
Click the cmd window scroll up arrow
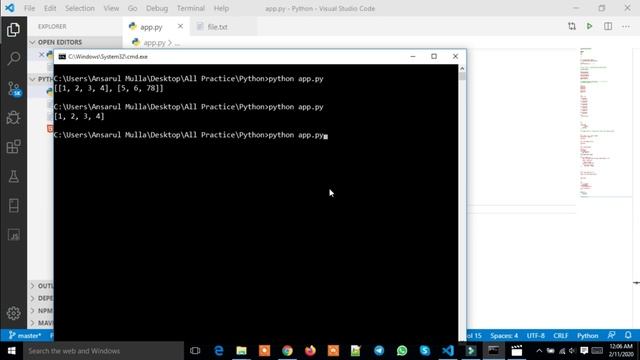(x=462, y=69)
